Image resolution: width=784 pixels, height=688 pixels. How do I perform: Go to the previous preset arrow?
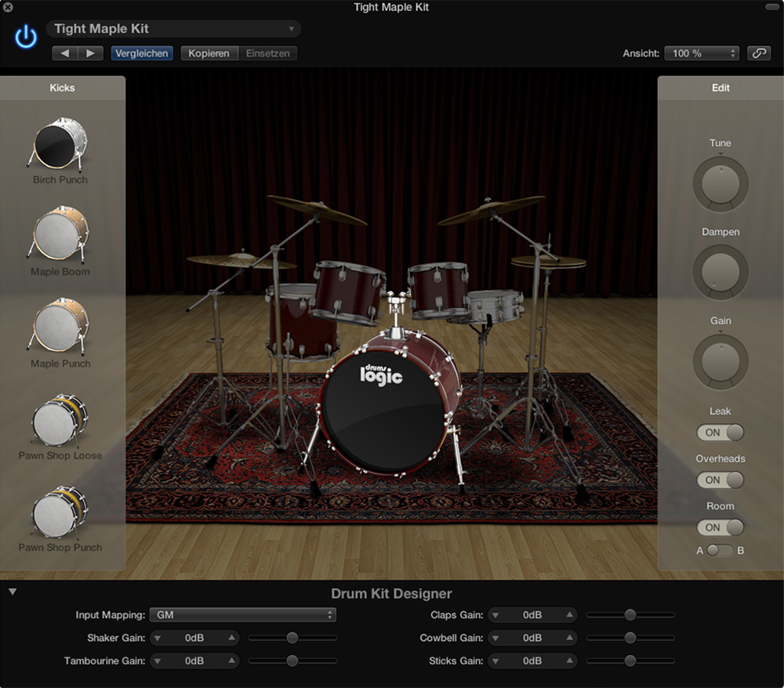pos(65,53)
